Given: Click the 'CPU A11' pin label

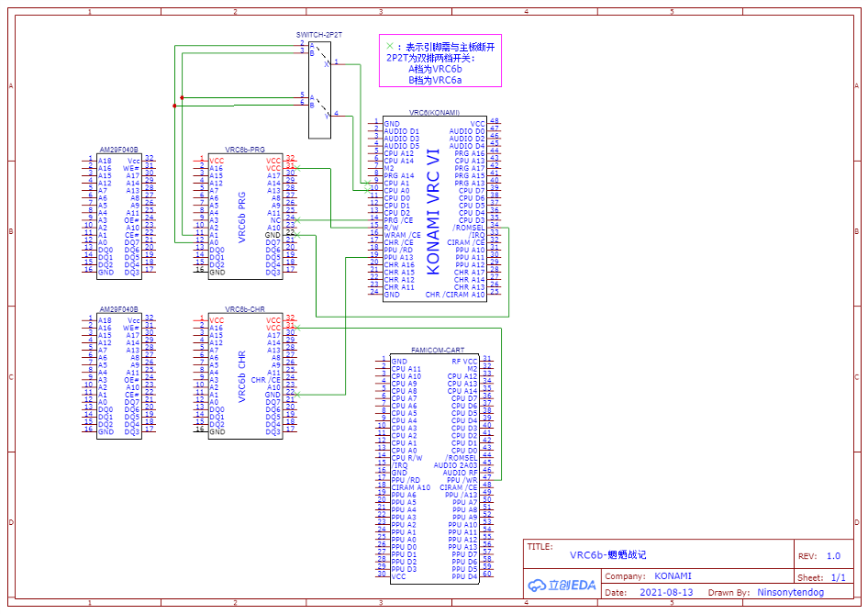Looking at the screenshot, I should (406, 369).
